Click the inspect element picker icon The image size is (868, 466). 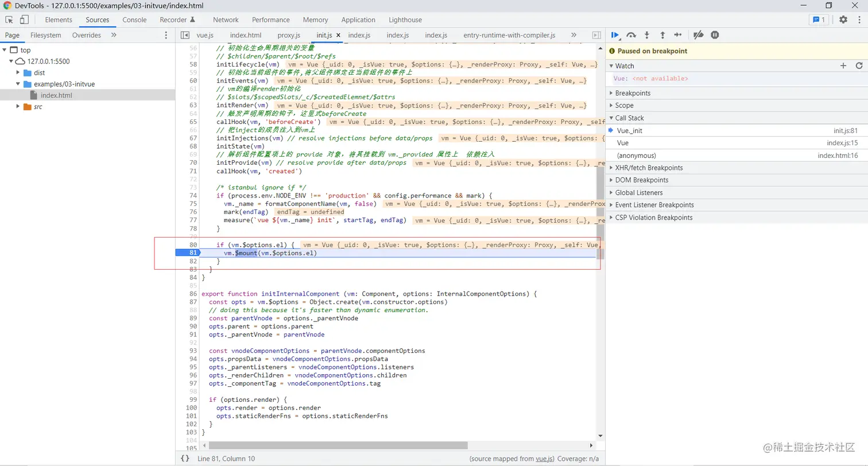pyautogui.click(x=9, y=20)
